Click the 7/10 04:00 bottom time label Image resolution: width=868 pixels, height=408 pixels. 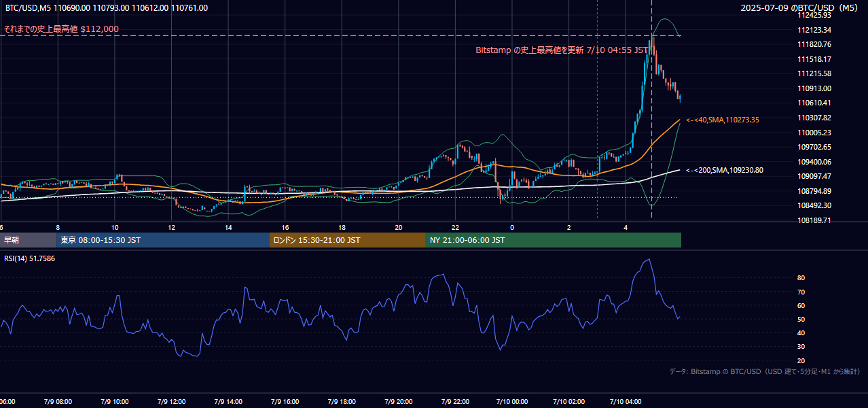[626, 402]
